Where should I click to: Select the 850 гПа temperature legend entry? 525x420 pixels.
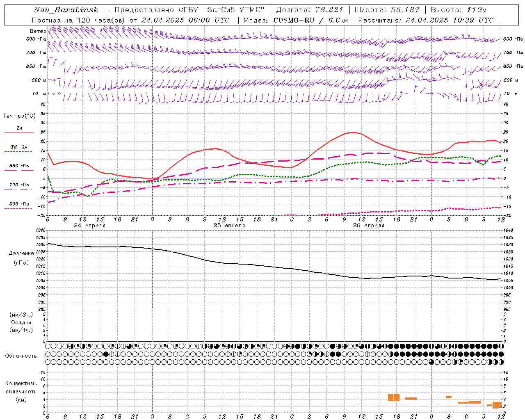pos(19,166)
